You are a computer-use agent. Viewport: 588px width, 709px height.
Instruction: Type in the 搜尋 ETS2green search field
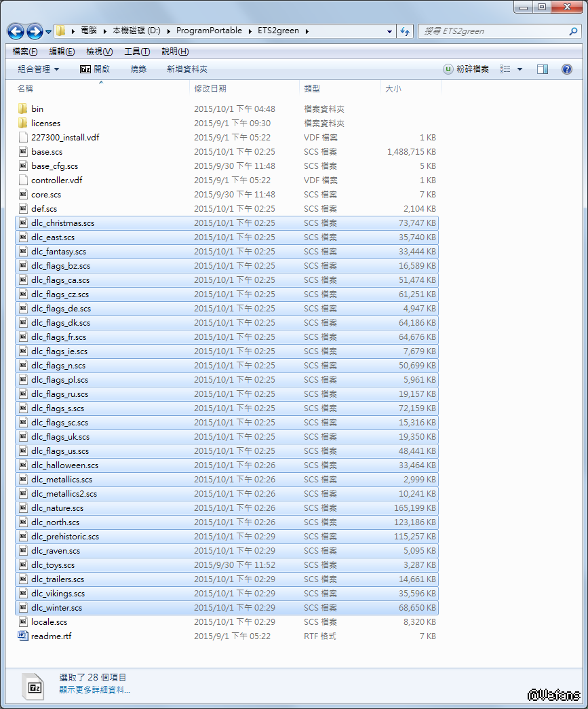(x=494, y=31)
